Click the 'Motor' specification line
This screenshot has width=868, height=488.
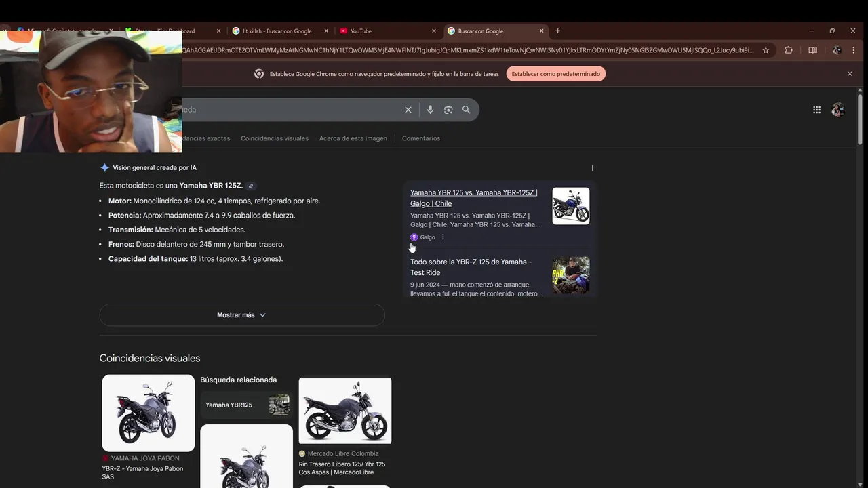[x=214, y=201]
